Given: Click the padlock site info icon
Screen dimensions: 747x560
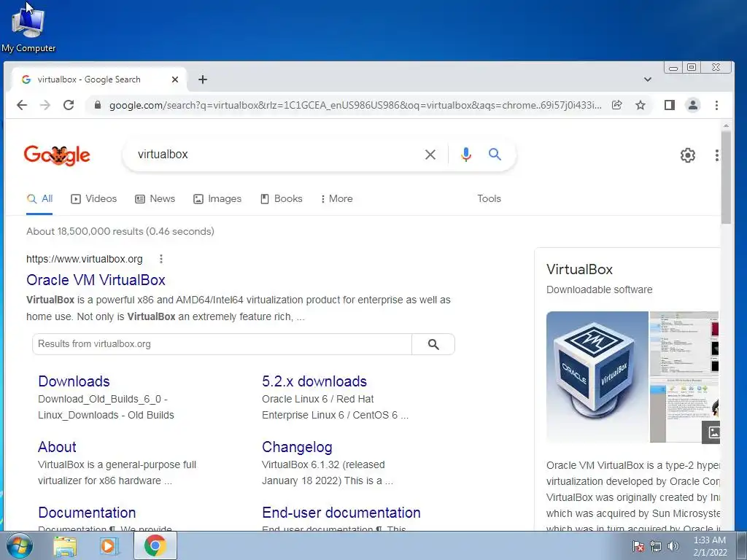Looking at the screenshot, I should coord(98,105).
